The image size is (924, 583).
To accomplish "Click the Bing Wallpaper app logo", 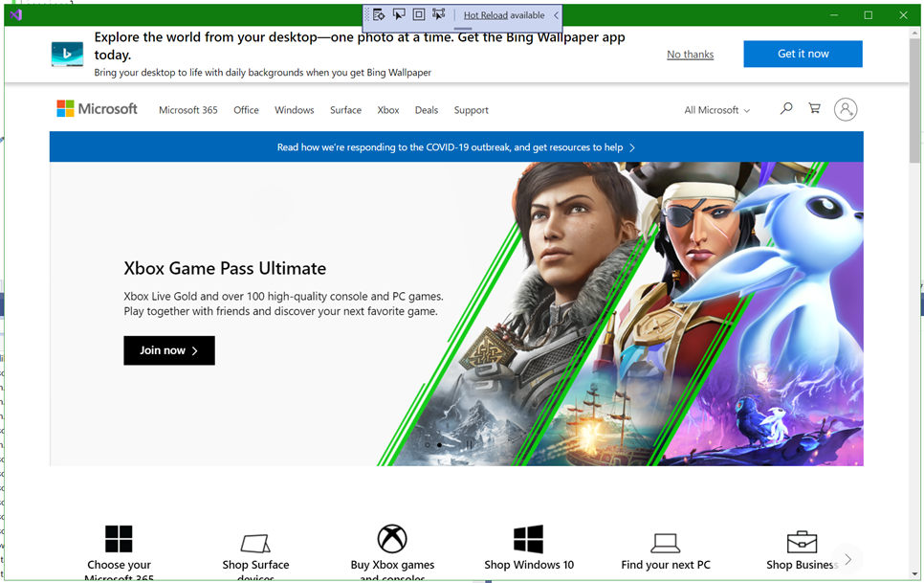I will pyautogui.click(x=67, y=55).
